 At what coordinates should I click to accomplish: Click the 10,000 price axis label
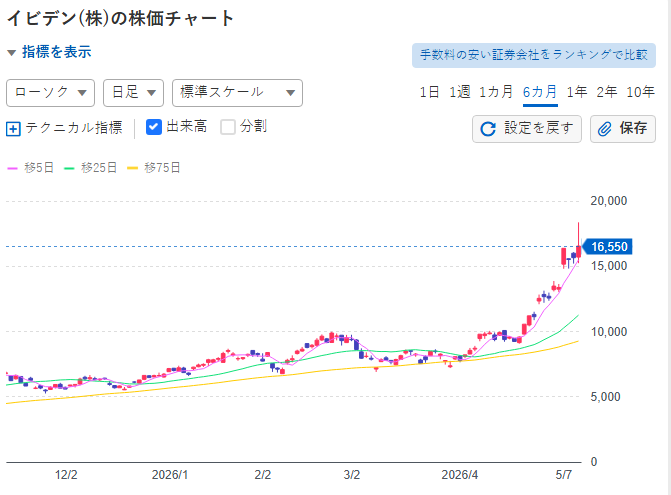coord(609,332)
